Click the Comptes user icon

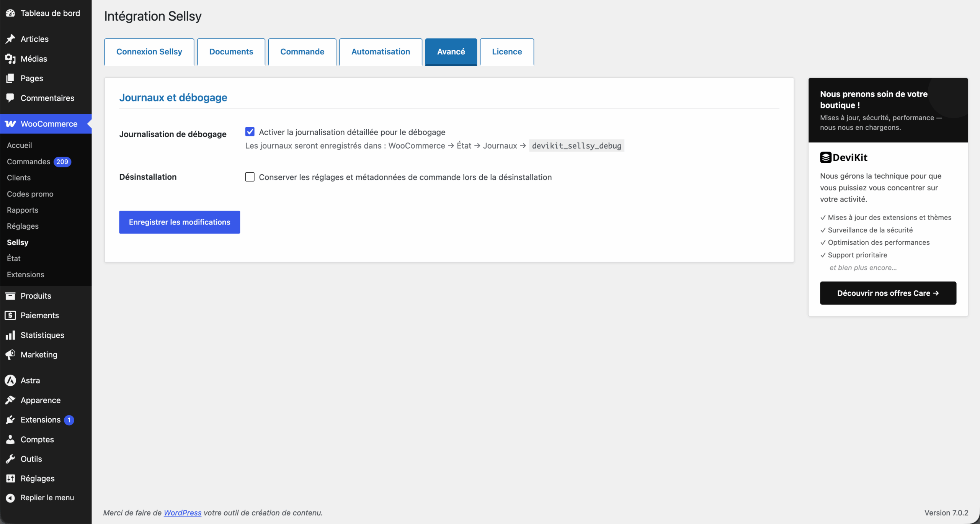pyautogui.click(x=10, y=439)
